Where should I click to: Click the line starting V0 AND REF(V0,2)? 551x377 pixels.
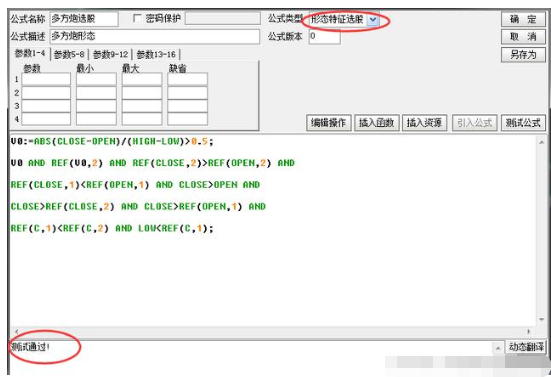tap(153, 163)
